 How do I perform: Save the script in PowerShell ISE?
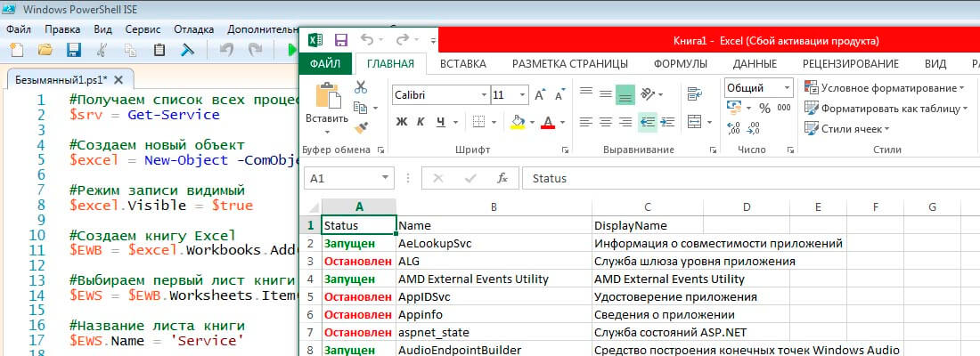(74, 51)
